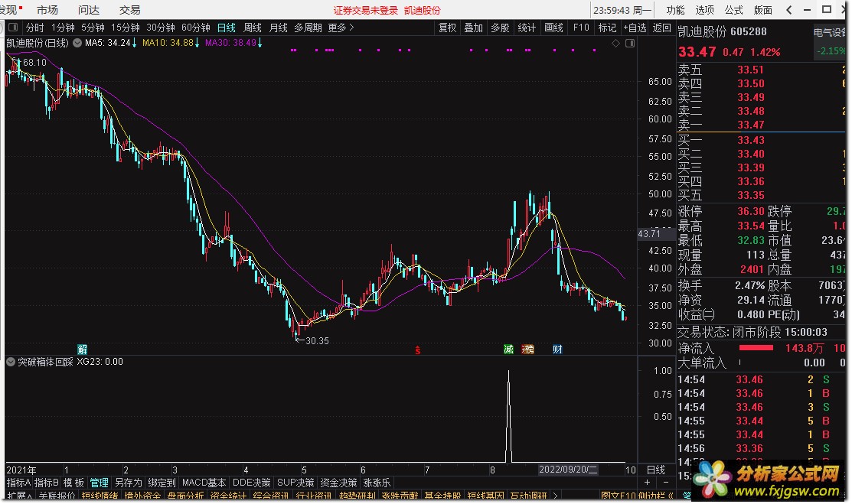
Task: Select the 5分钟 period
Action: point(93,28)
